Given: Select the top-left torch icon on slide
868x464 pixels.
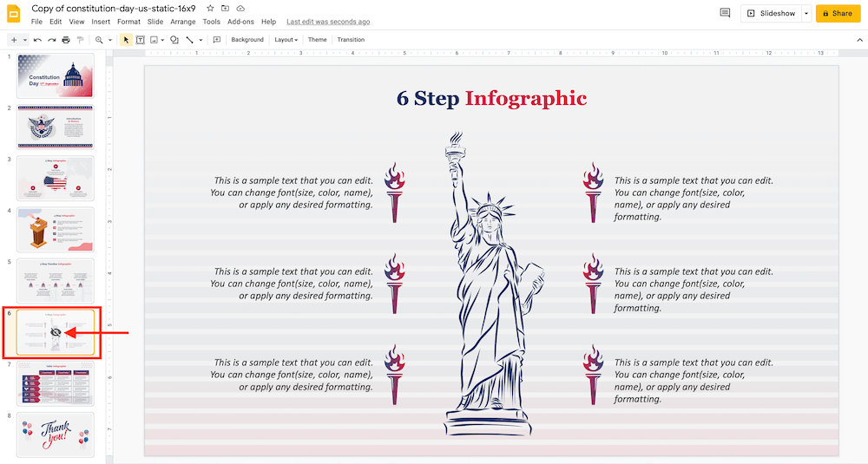Looking at the screenshot, I should [x=395, y=193].
